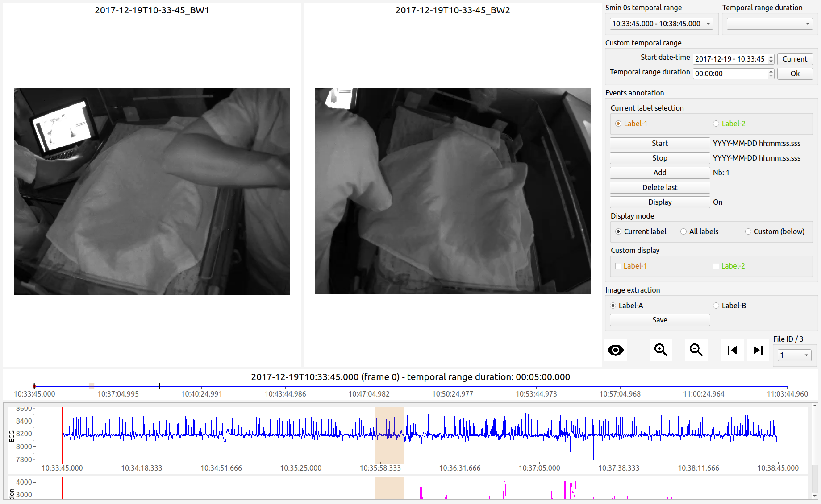Decrement the Start date-time stepper
Image resolution: width=821 pixels, height=504 pixels.
click(771, 62)
